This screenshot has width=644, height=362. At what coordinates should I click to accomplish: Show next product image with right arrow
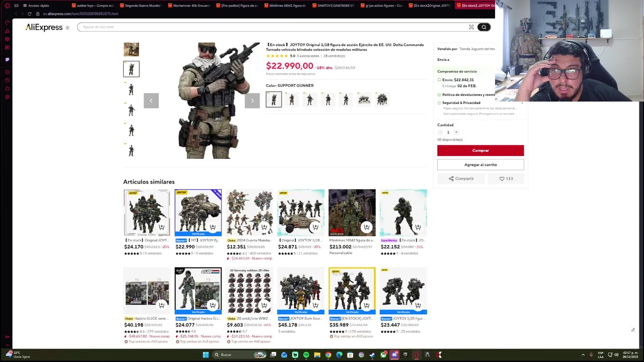[x=252, y=101]
